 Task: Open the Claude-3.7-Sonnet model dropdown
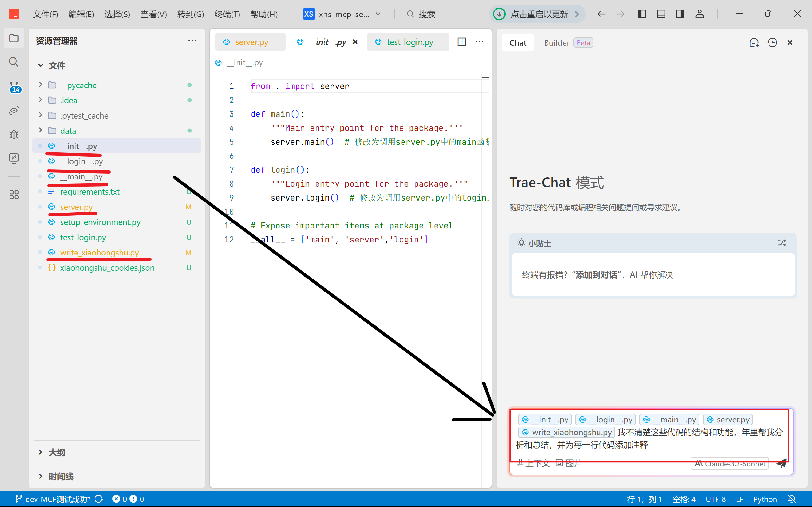click(x=730, y=464)
